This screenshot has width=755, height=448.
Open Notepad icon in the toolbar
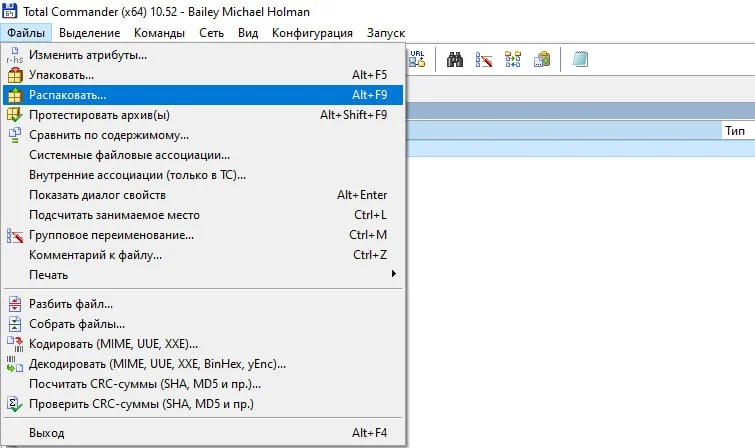click(580, 59)
